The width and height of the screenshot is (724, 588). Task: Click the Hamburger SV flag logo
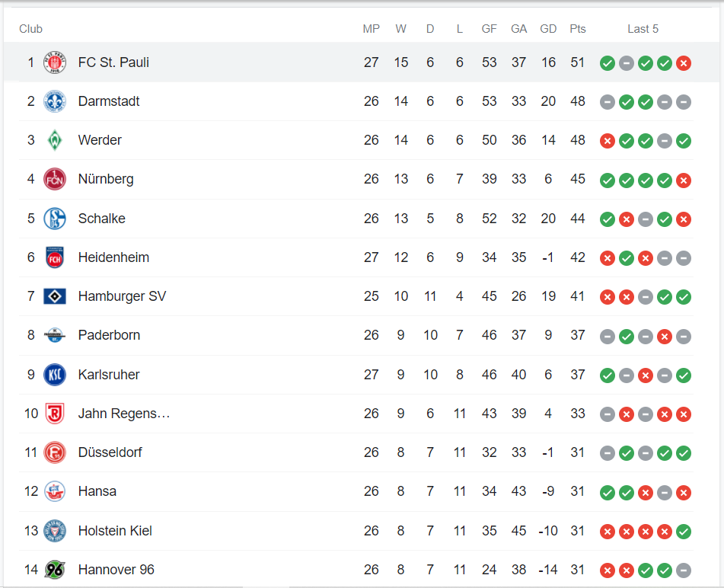point(55,296)
